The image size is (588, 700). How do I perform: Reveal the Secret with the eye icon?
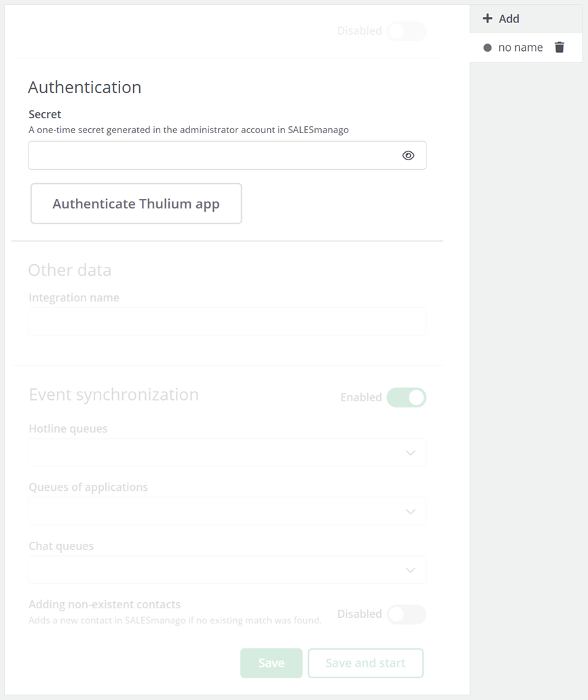(408, 155)
